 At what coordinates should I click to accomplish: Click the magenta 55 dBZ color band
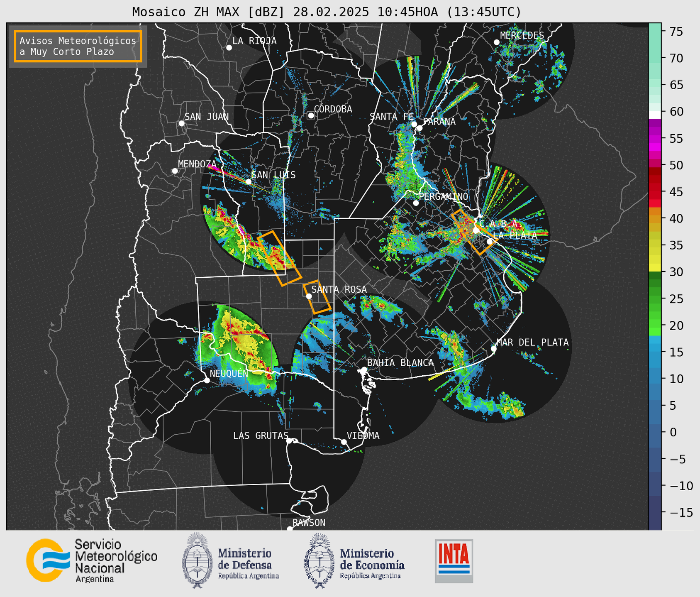[655, 138]
